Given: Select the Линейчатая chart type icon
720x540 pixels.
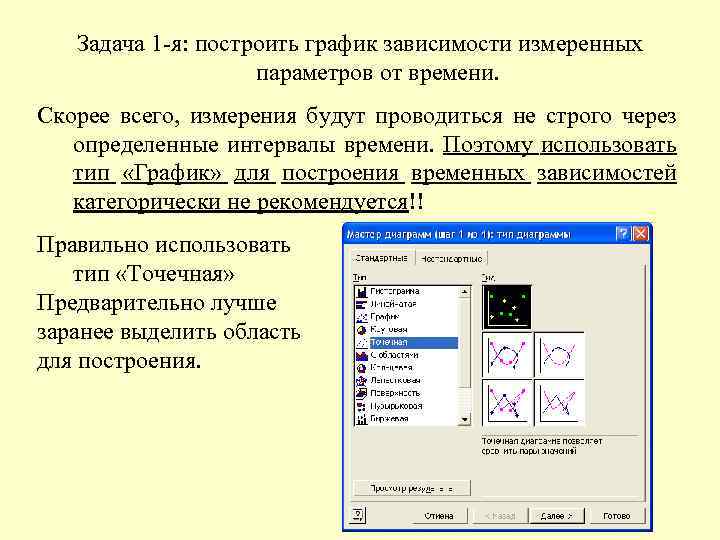Looking at the screenshot, I should click(362, 304).
